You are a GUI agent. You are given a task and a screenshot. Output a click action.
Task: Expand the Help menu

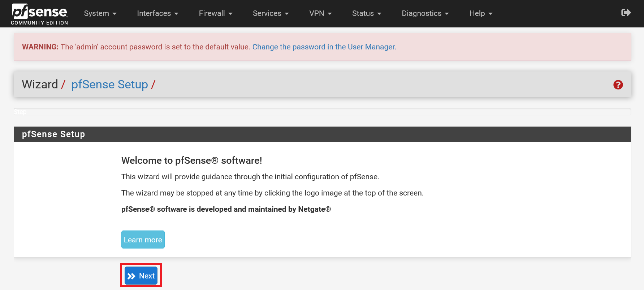(481, 13)
